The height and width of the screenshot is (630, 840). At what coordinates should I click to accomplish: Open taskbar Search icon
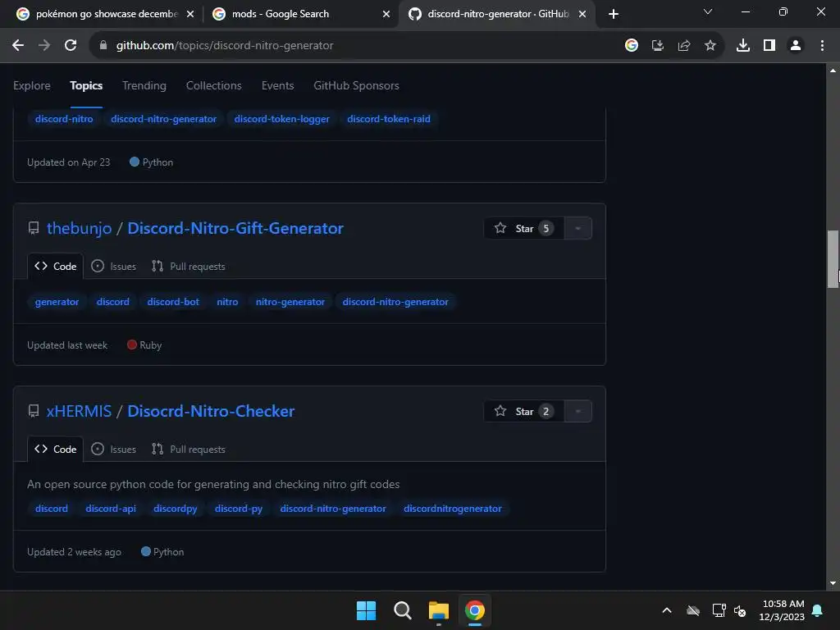(x=402, y=610)
